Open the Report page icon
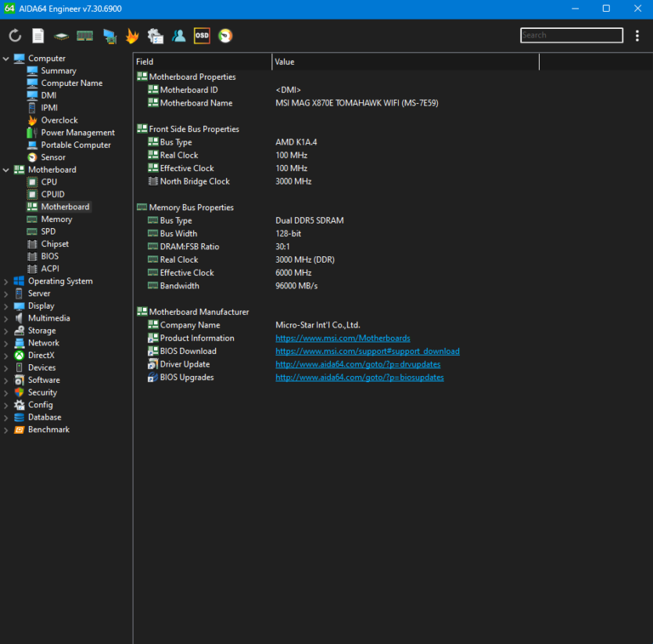The height and width of the screenshot is (644, 653). tap(38, 36)
